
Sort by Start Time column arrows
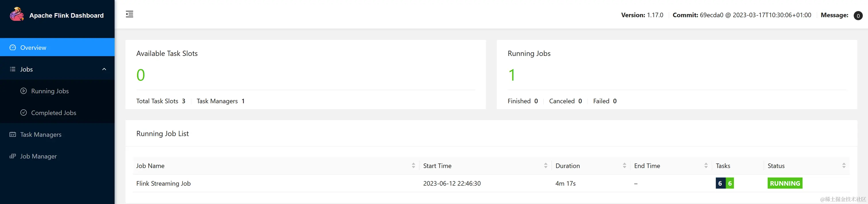point(546,166)
